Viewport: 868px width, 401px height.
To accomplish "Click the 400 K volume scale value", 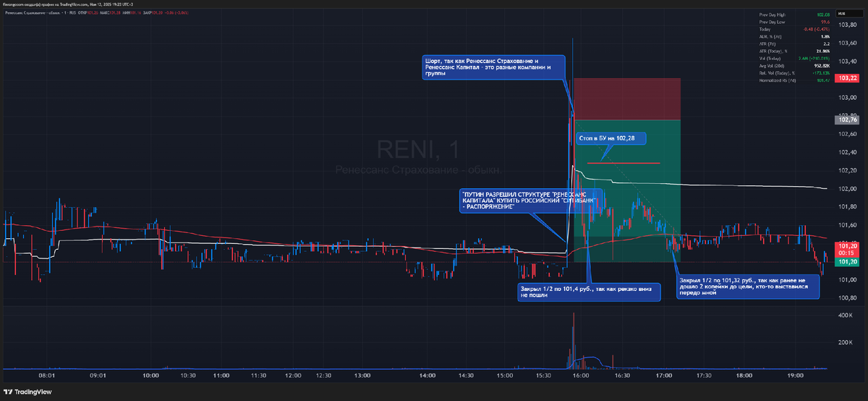I will click(846, 316).
